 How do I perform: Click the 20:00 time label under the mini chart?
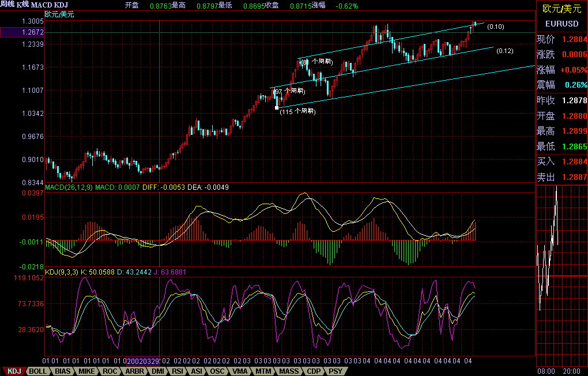[571, 371]
